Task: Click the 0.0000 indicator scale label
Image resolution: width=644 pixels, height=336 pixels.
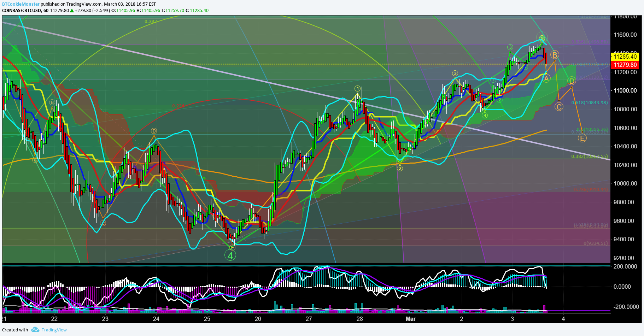Action: coord(622,287)
